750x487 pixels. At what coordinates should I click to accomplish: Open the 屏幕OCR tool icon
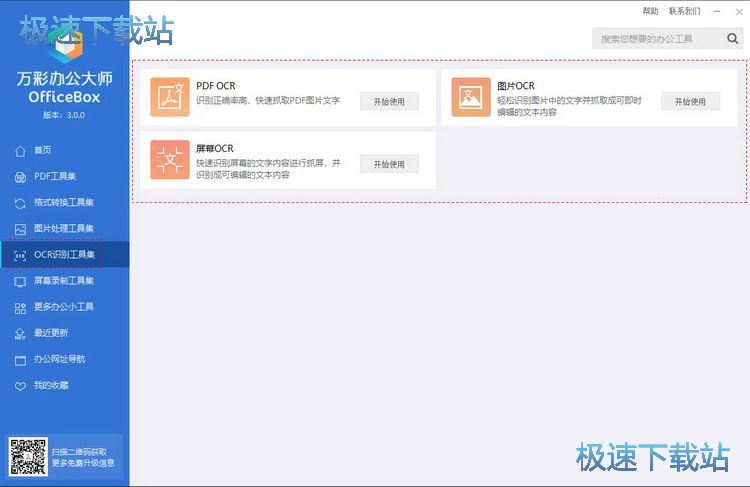pyautogui.click(x=170, y=160)
